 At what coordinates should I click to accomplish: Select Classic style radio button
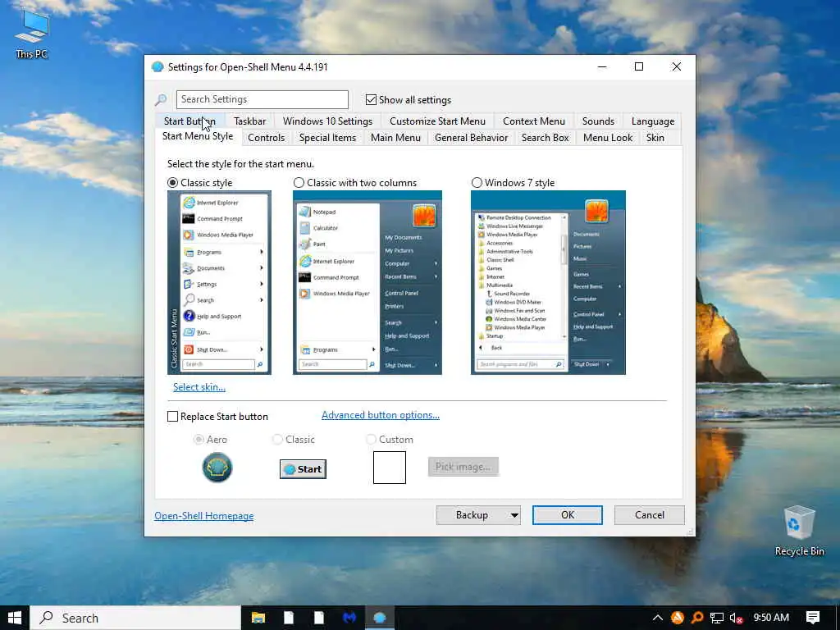(172, 183)
